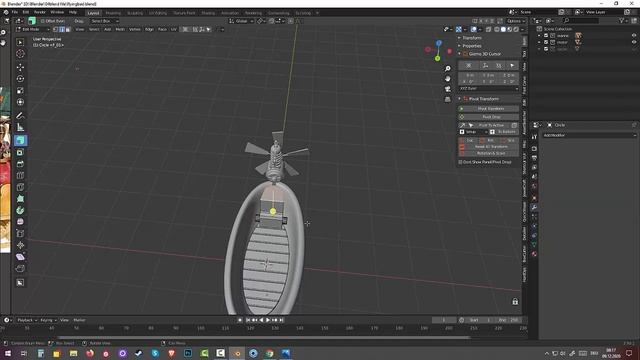Image resolution: width=640 pixels, height=360 pixels.
Task: Select the Measure ruler tool
Action: click(x=20, y=127)
